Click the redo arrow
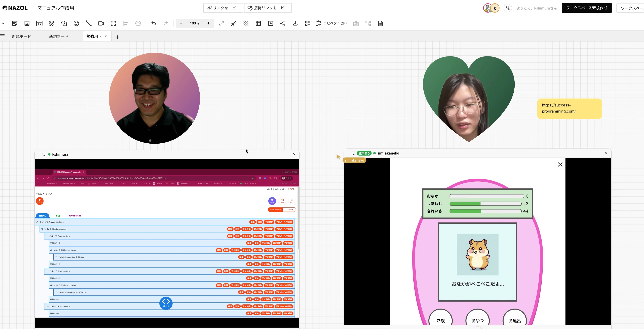The image size is (644, 329). click(x=166, y=23)
